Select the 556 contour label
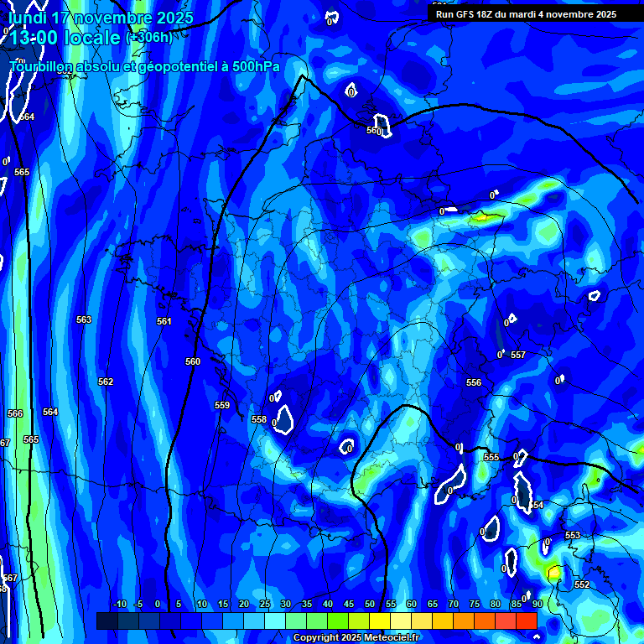Screen dimensions: 644x644 [474, 382]
